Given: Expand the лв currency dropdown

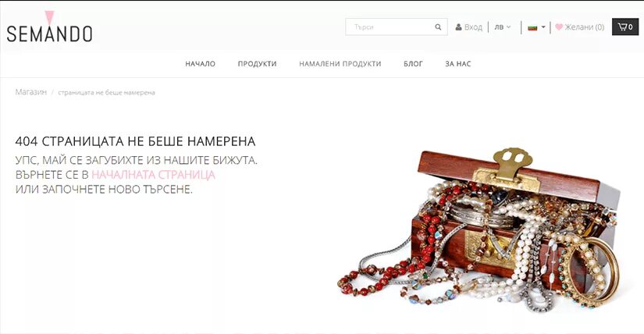Looking at the screenshot, I should point(502,27).
